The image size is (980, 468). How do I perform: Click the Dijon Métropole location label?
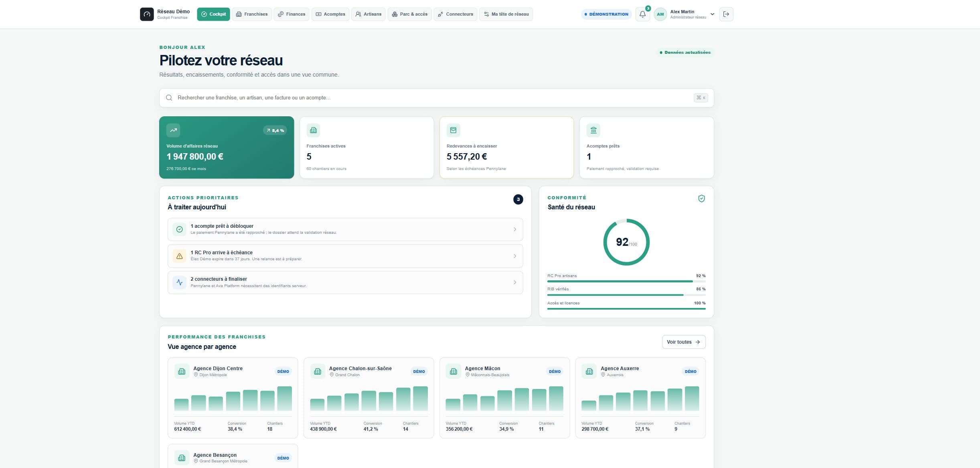click(x=213, y=375)
